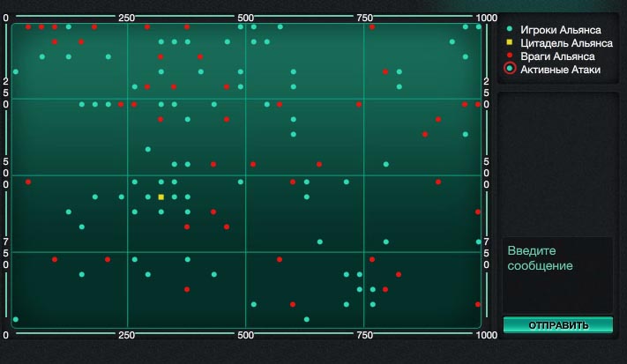Select green dot directly below the citadel
The height and width of the screenshot is (364, 627).
161,212
